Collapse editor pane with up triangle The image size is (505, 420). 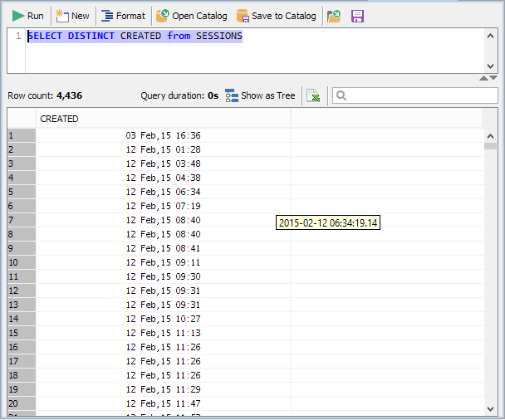[x=483, y=78]
